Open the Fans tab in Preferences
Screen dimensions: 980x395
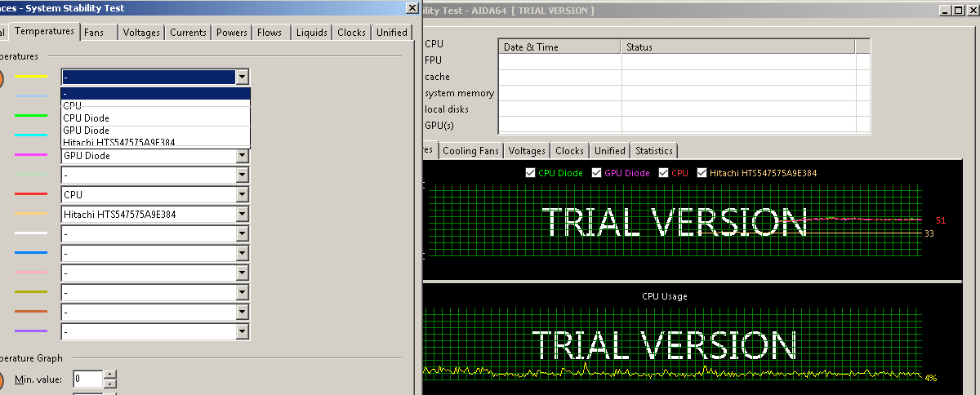(99, 33)
